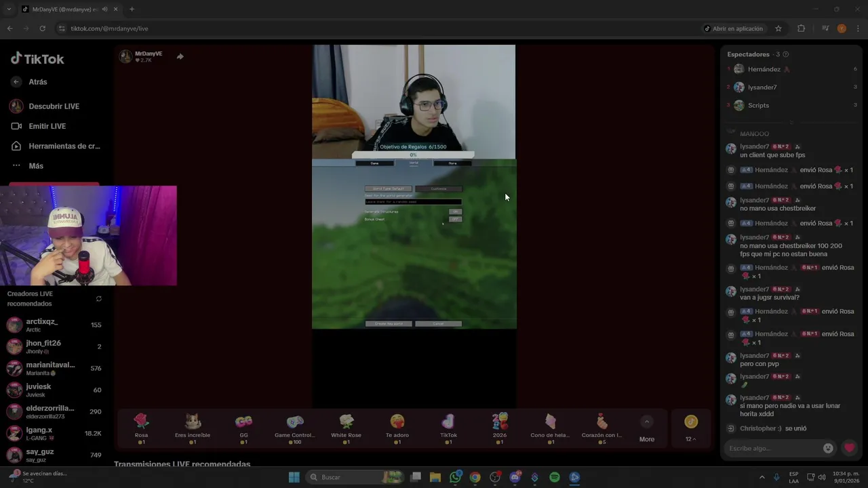Share the live stream via arrow icon
Viewport: 868px width, 488px height.
(180, 56)
